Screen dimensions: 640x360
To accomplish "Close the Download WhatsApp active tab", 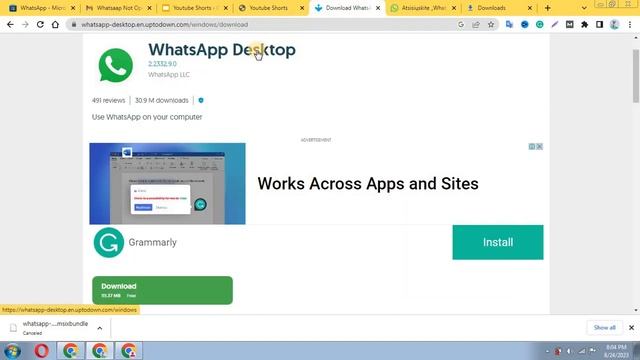I will tap(378, 8).
